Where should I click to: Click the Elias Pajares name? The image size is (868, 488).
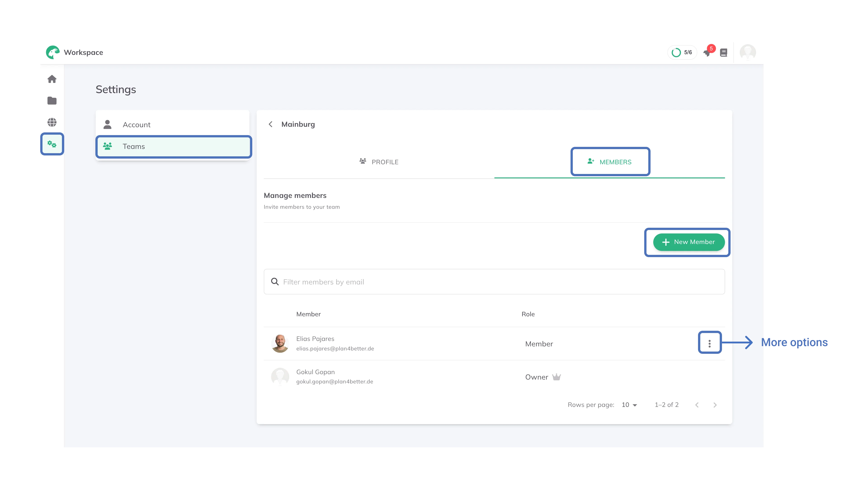[315, 339]
